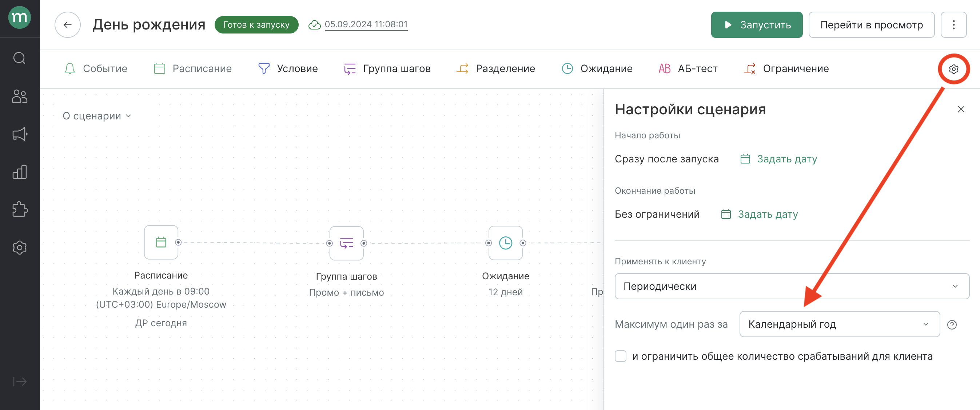
Task: Click the Ожидание node output connector
Action: [523, 243]
